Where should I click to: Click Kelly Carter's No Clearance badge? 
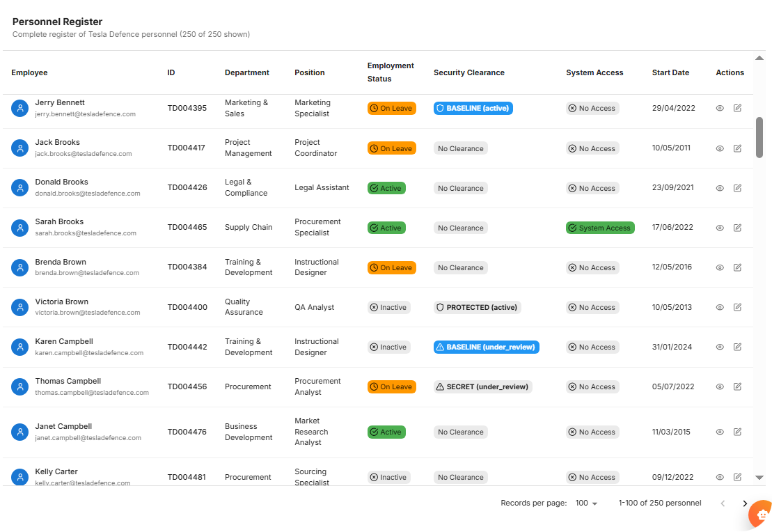(x=460, y=477)
